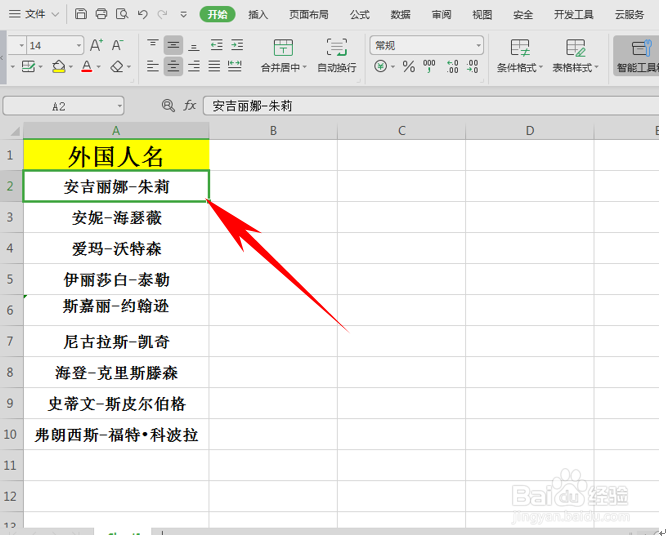Click the cell borders icon

tap(28, 66)
